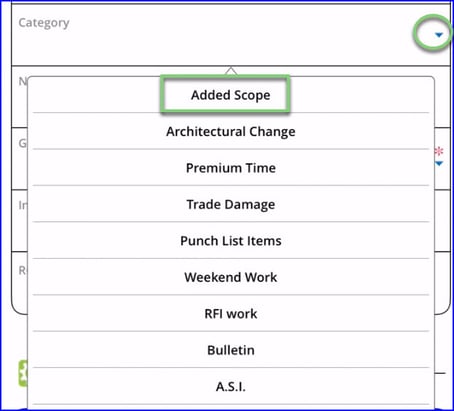454x411 pixels.
Task: Select Trade Damage category
Action: click(x=231, y=204)
